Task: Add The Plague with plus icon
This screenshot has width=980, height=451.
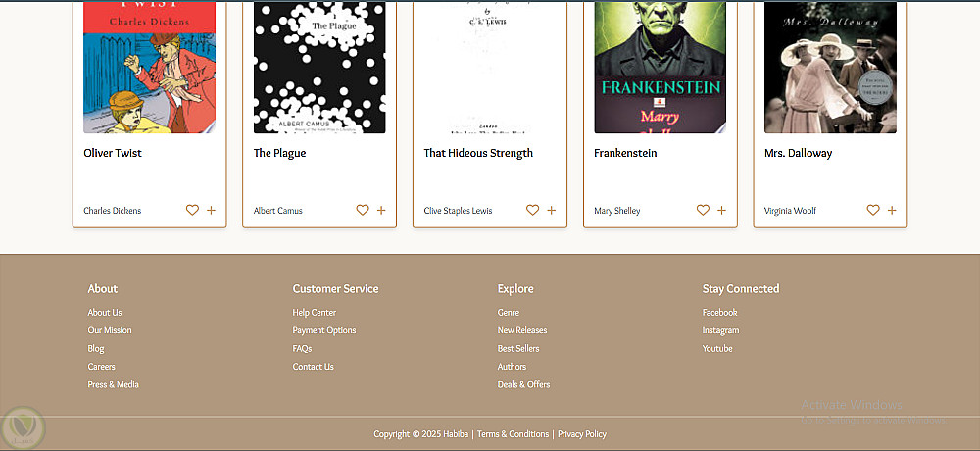Action: point(381,210)
